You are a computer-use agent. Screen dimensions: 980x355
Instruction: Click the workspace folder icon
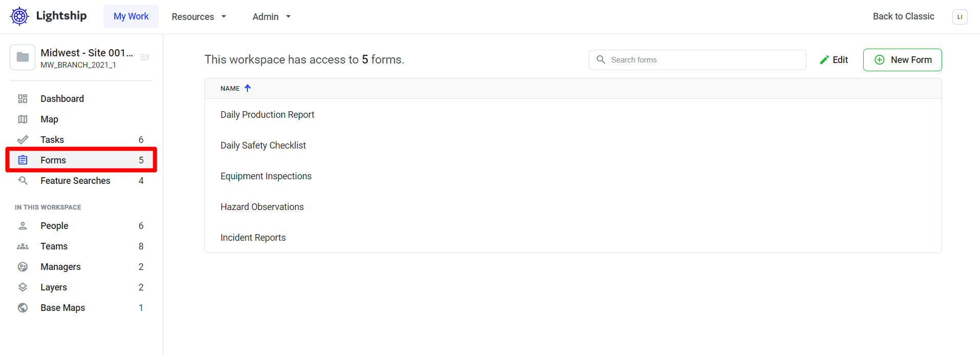[x=23, y=57]
